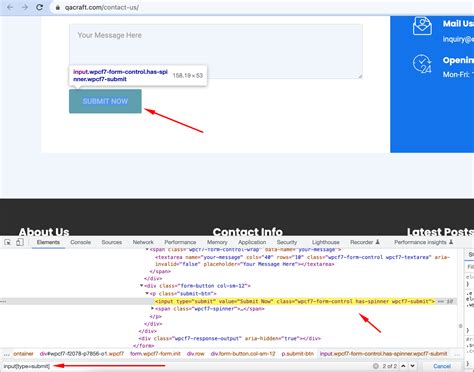The height and width of the screenshot is (372, 474).
Task: Reload the qacraft contact page
Action: 39,7
